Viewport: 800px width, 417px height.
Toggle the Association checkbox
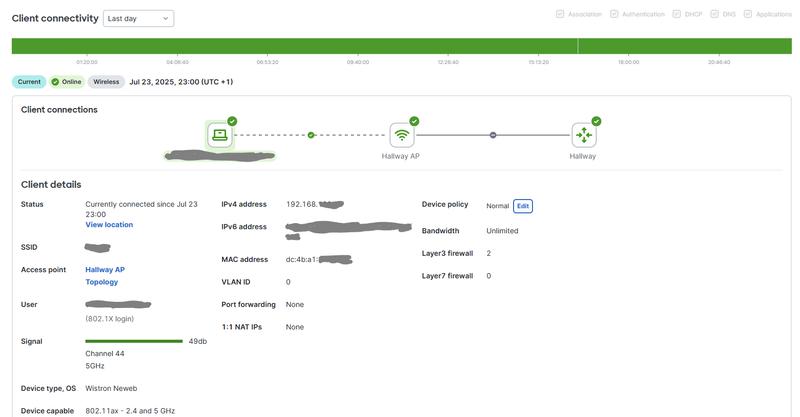(x=559, y=14)
